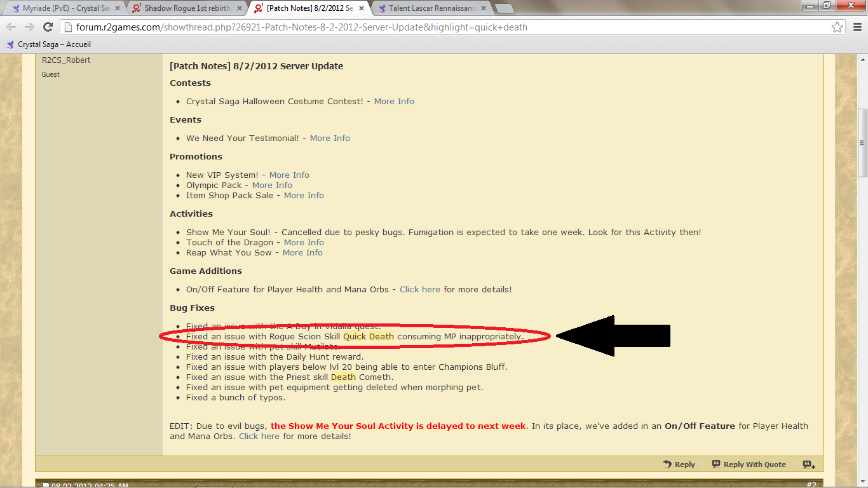
Task: Click Reply With Quote button
Action: [749, 464]
